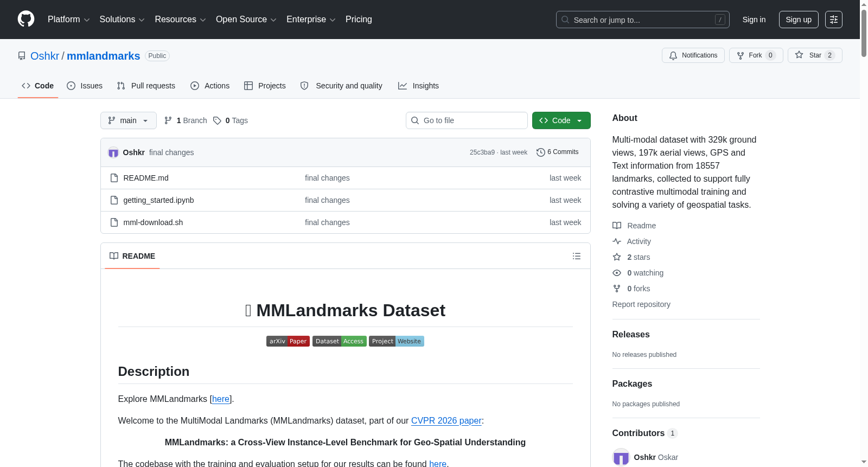
Task: Switch to the Issues tab
Action: pos(85,86)
